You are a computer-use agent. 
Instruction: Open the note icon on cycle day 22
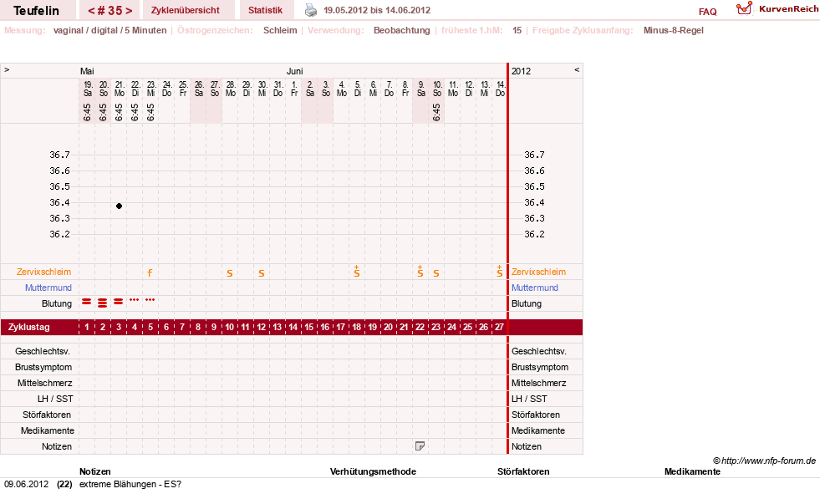420,446
